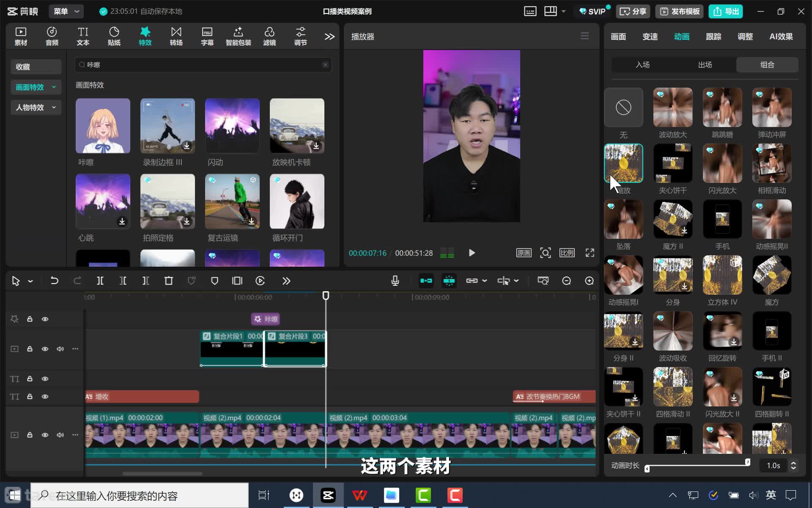This screenshot has height=508, width=812.
Task: Open the 字幕 captions panel
Action: pyautogui.click(x=207, y=36)
